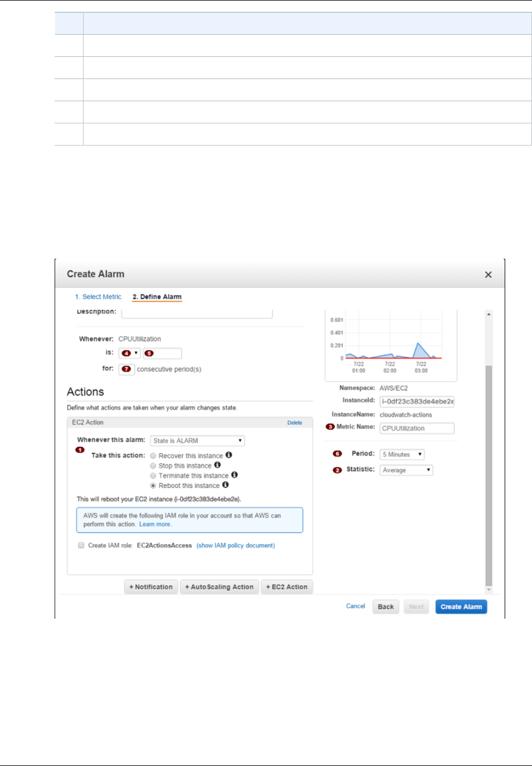The height and width of the screenshot is (766, 532).
Task: Select Reboot this instance radio button
Action: (x=153, y=486)
